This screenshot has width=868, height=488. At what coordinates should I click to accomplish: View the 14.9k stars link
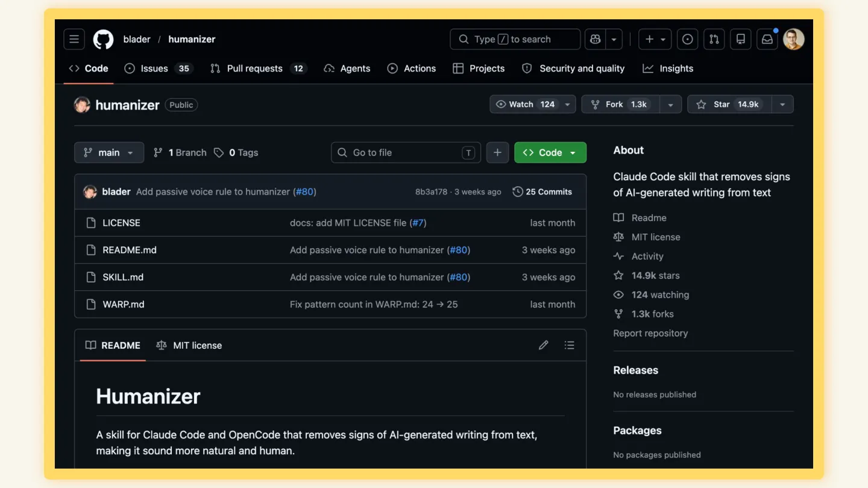click(647, 275)
